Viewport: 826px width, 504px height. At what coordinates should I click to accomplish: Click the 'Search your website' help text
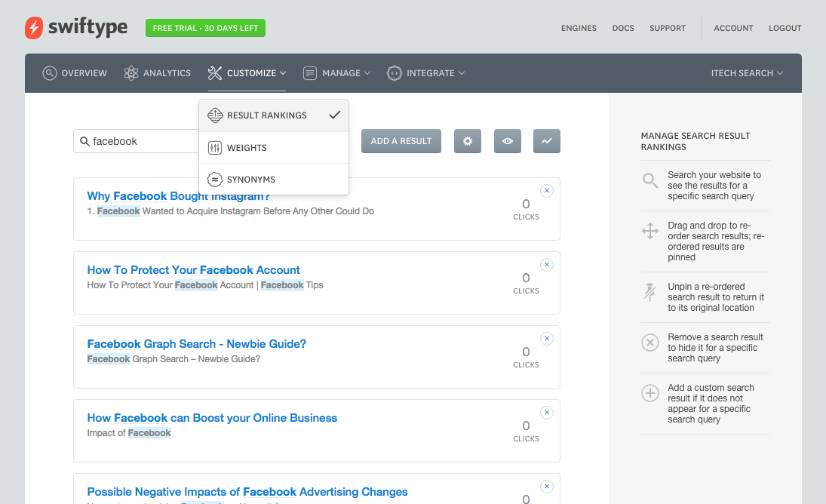(714, 186)
